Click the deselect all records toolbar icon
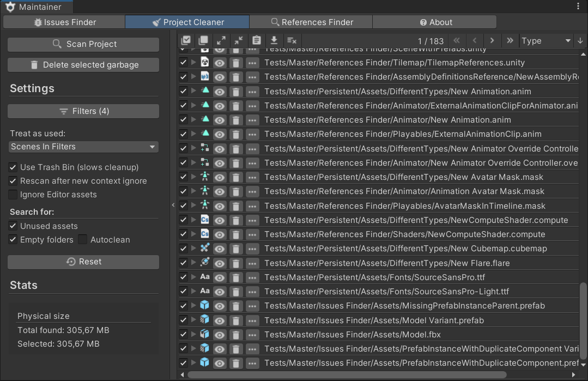This screenshot has width=588, height=381. [x=203, y=40]
